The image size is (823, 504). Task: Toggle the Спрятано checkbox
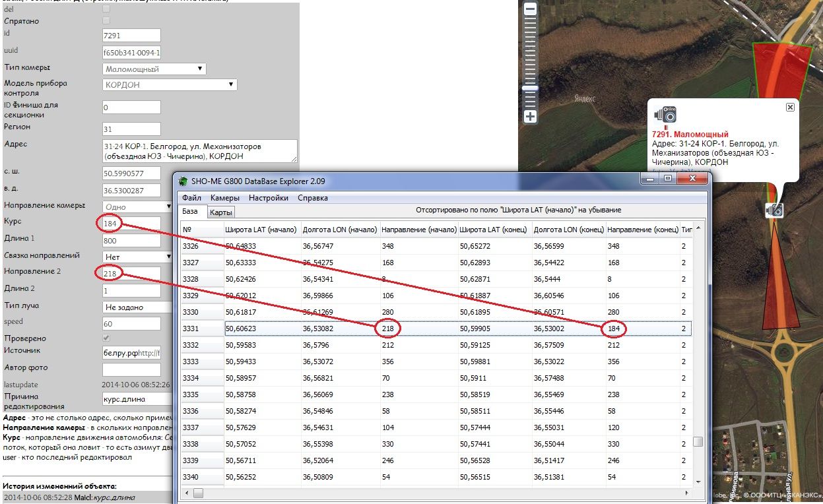coord(106,21)
